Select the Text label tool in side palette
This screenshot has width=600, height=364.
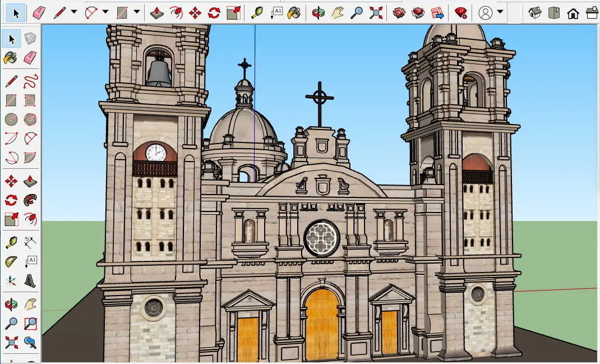31,261
